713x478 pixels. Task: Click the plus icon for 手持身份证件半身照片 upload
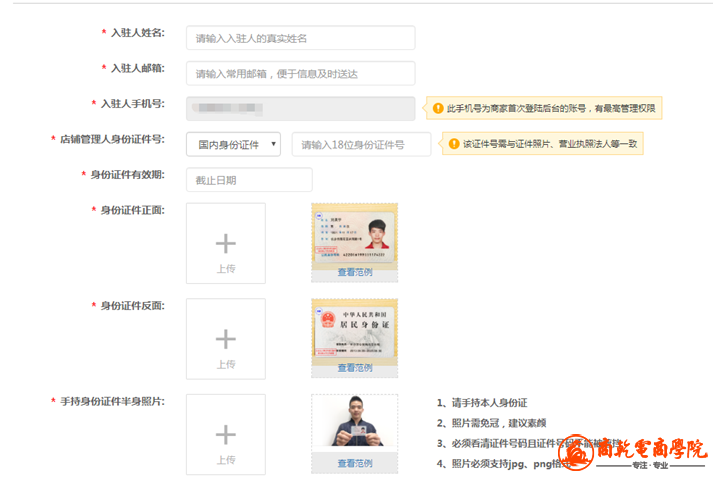point(226,434)
